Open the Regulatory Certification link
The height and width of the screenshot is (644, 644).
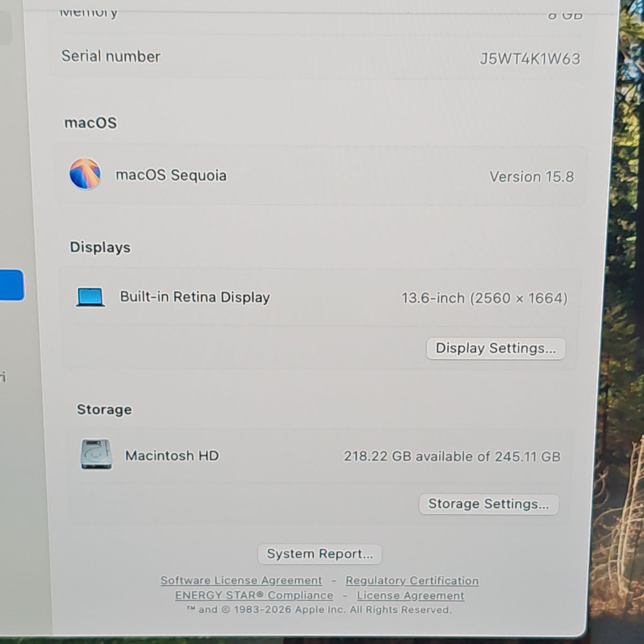[412, 581]
